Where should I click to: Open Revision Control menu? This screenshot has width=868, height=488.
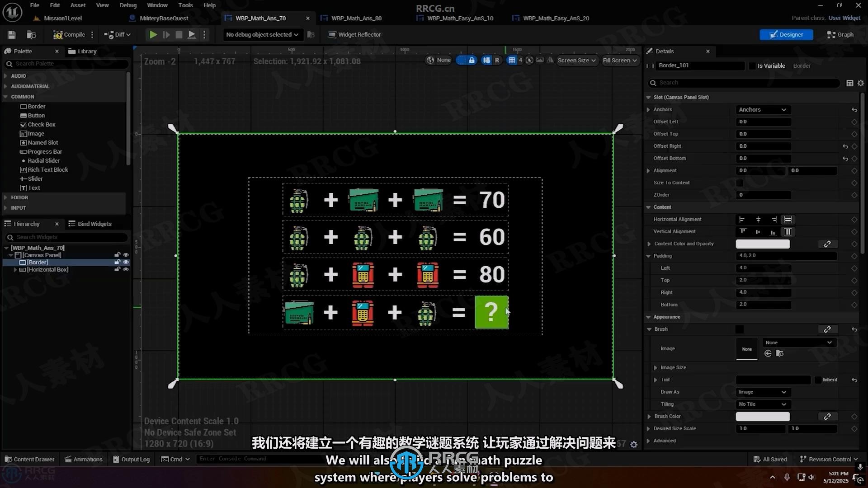829,460
